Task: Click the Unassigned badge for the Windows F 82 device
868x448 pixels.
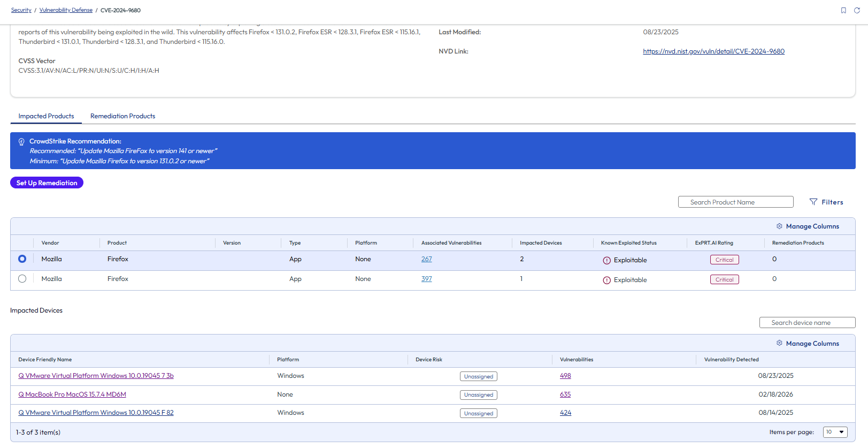Action: 479,413
